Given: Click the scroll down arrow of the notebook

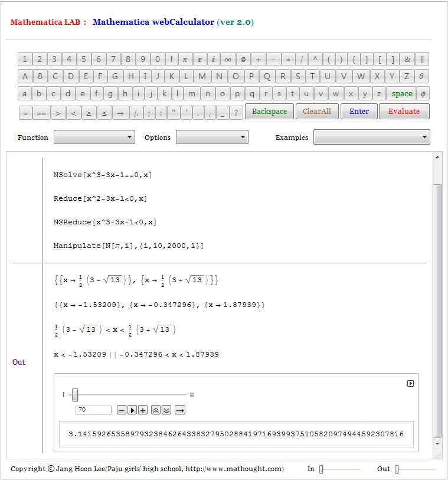Looking at the screenshot, I should pos(437,443).
